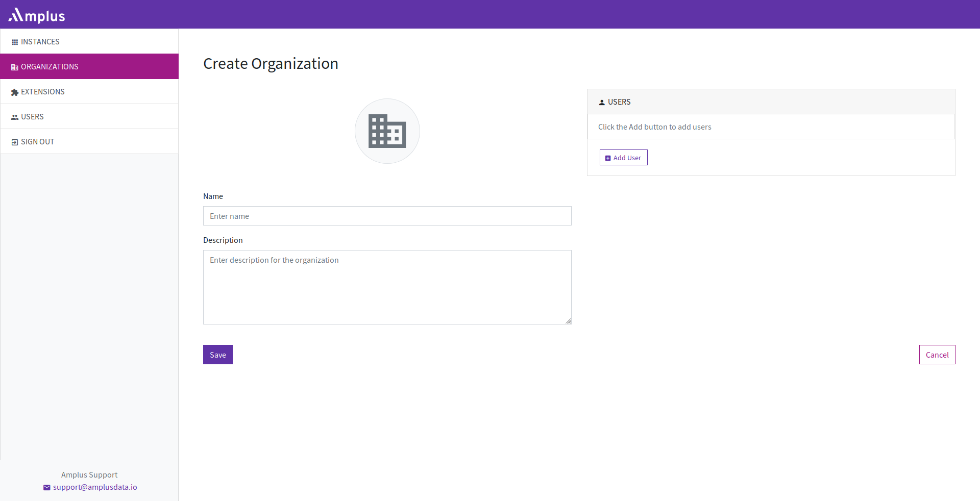The height and width of the screenshot is (501, 980).
Task: Click the circular organization avatar placeholder
Action: click(387, 131)
